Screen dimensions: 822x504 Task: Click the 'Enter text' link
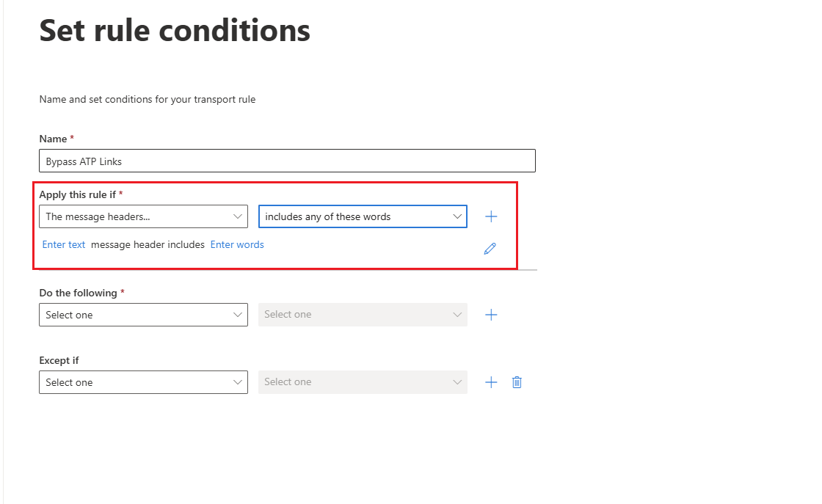coord(63,245)
